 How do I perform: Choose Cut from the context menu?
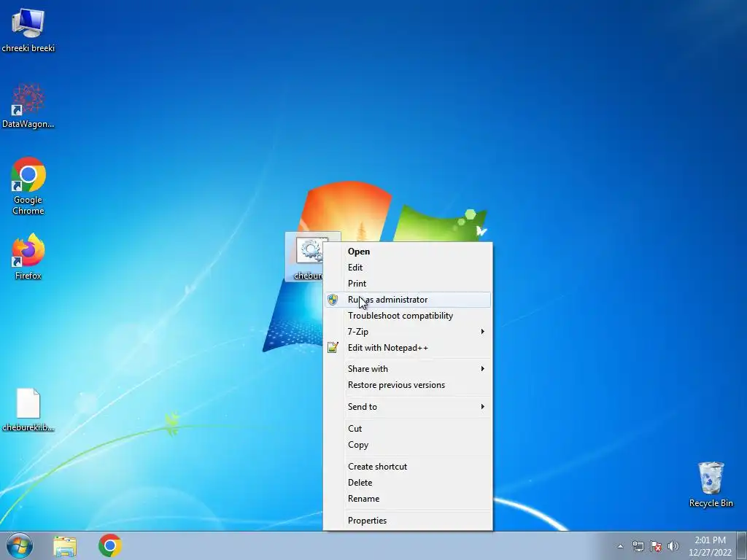(408, 429)
